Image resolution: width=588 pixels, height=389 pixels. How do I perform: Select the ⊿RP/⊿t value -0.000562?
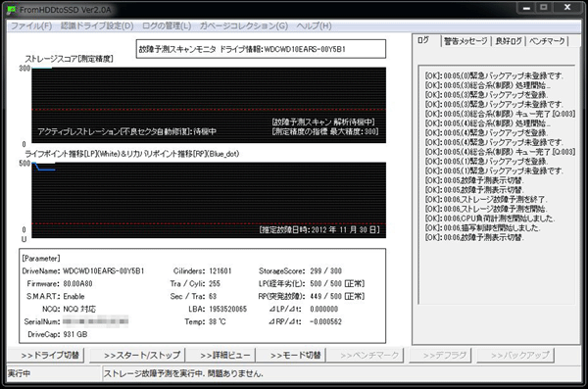(x=325, y=321)
